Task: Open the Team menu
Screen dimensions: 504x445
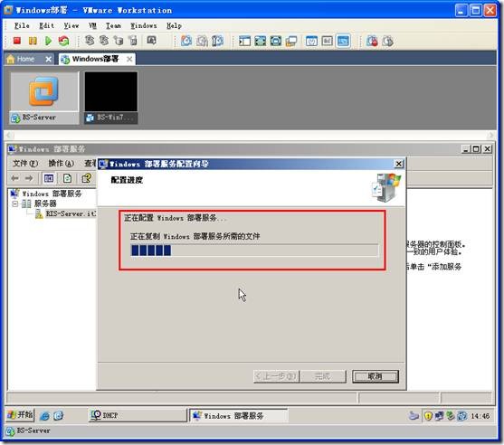Action: pos(113,25)
